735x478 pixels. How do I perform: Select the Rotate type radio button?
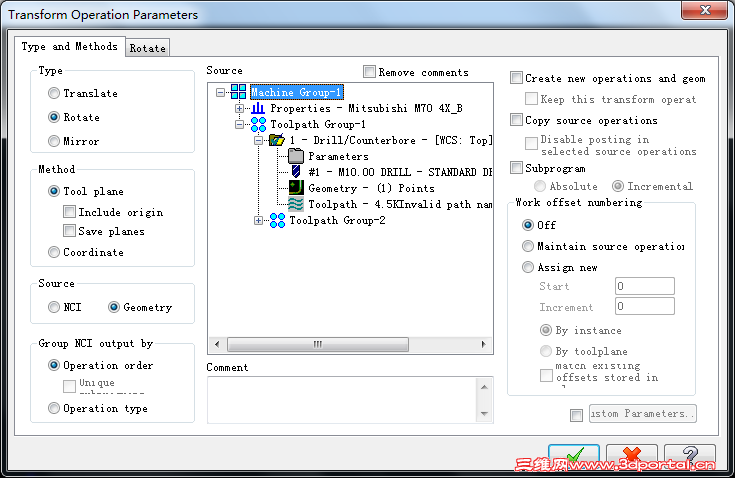[54, 117]
